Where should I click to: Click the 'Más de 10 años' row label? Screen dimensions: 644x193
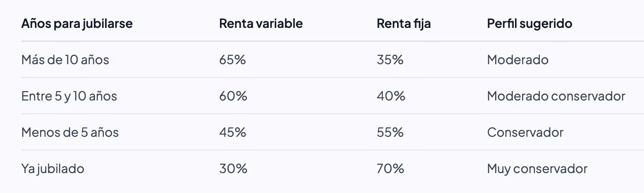pos(65,60)
